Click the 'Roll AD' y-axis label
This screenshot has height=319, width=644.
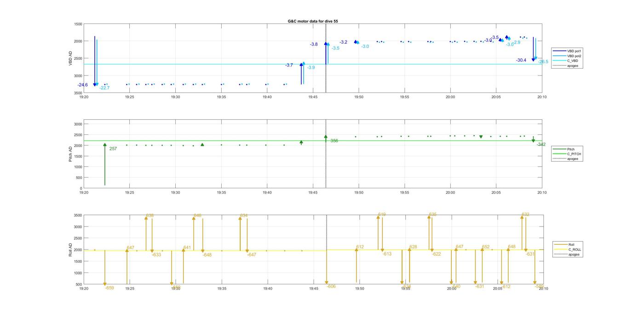click(x=71, y=249)
